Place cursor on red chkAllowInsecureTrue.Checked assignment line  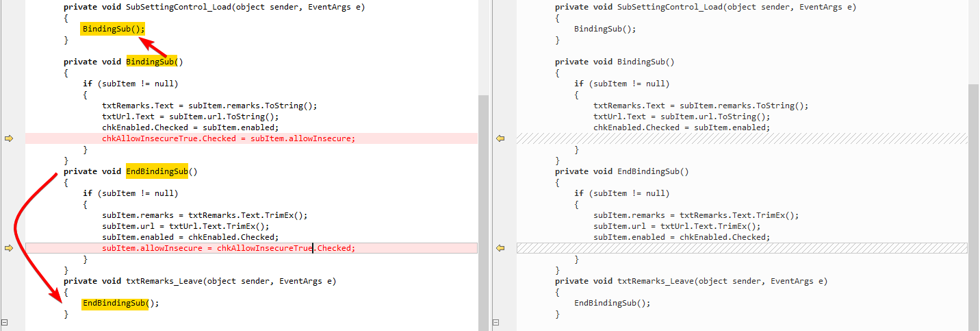229,138
